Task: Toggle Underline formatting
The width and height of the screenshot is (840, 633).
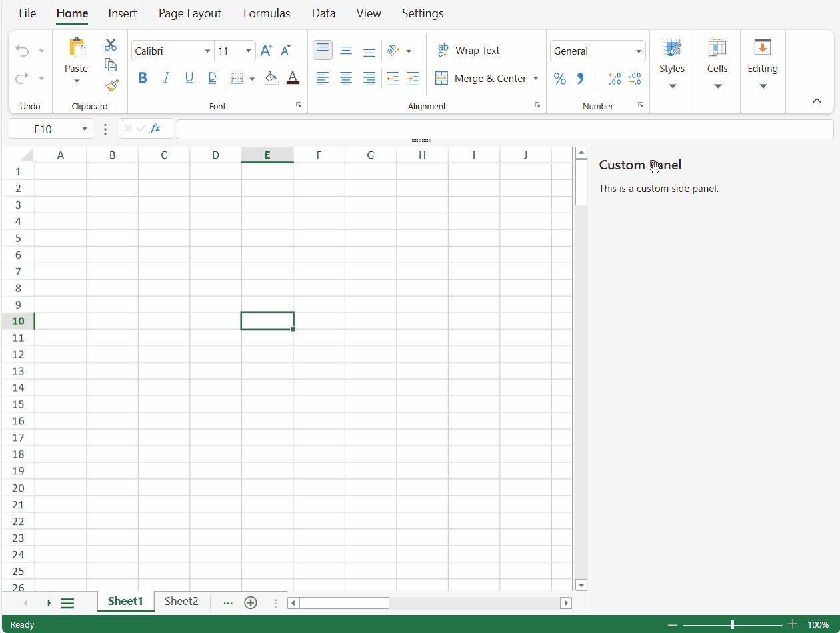Action: point(189,79)
